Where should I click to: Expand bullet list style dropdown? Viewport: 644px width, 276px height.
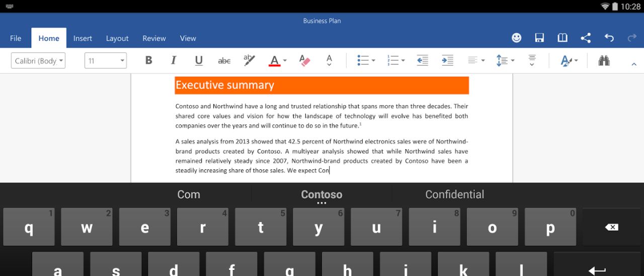point(373,60)
